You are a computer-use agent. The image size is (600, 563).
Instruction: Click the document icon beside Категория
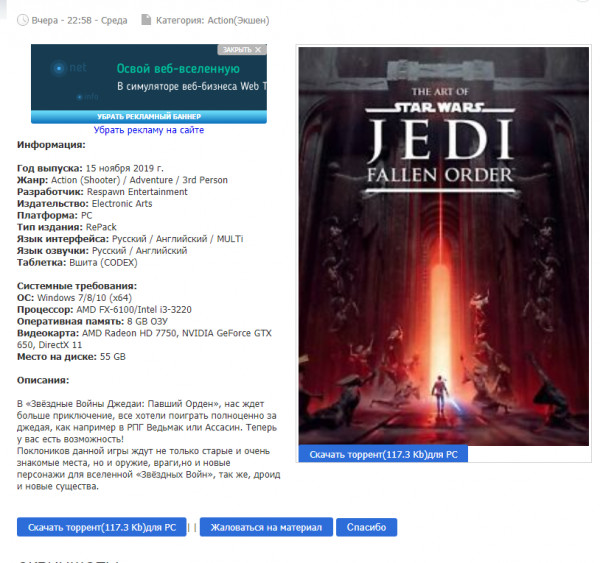(x=146, y=20)
